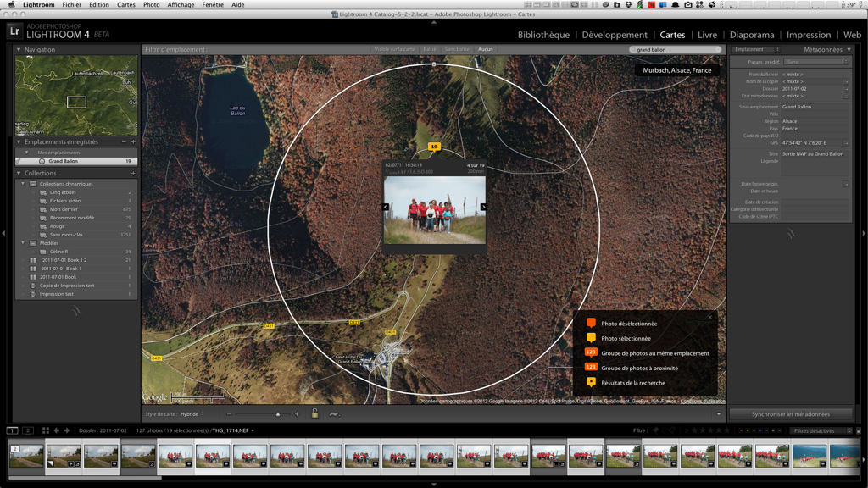Switch to the Bibliothèque module
This screenshot has width=868, height=488.
543,35
